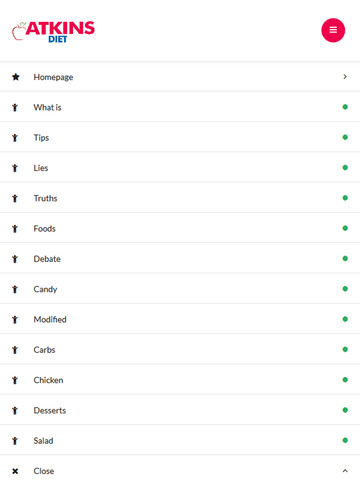Collapse menu using the up chevron on Close row
360x480 pixels.
[345, 471]
